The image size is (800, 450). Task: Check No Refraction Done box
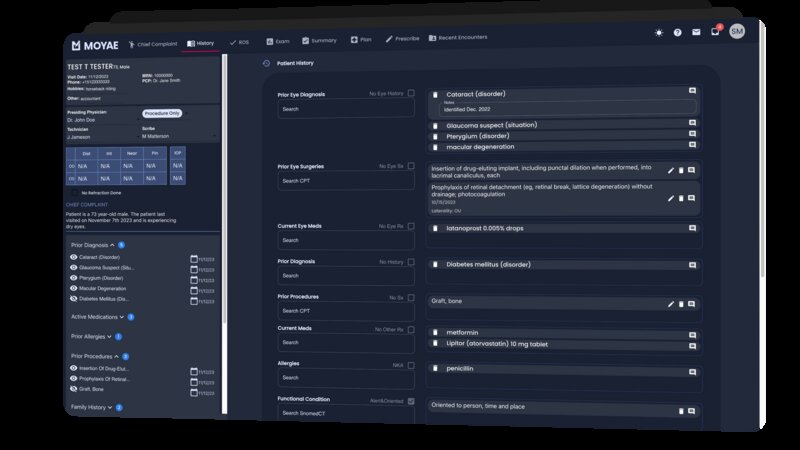(x=75, y=193)
